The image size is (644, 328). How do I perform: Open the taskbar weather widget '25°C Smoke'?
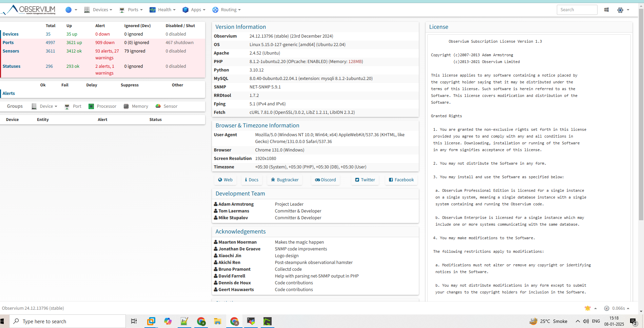[548, 321]
